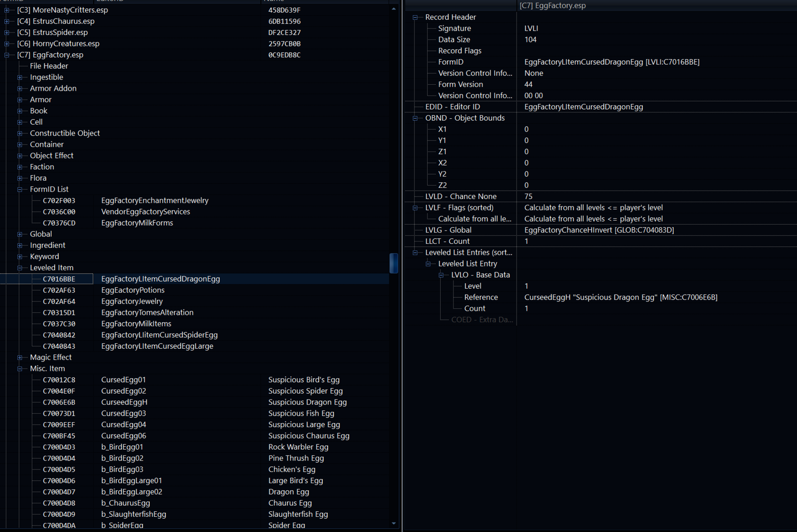
Task: Select the Record Flags row
Action: click(600, 51)
